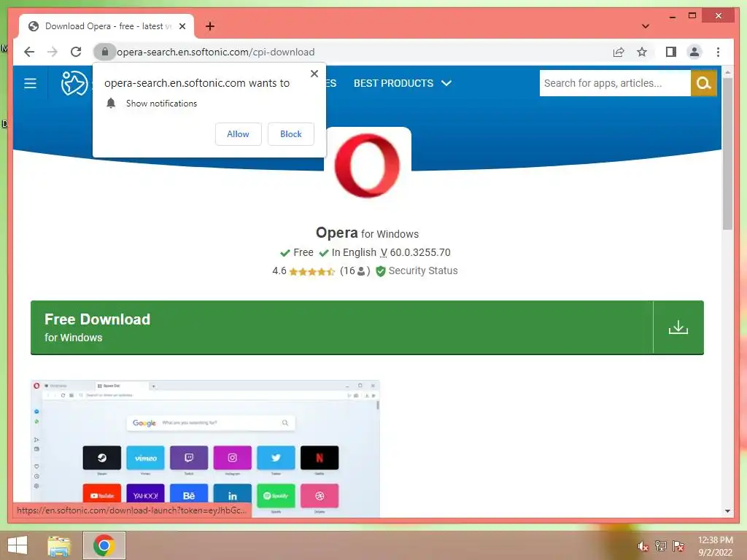Open the Chrome side panel icon

[x=671, y=52]
